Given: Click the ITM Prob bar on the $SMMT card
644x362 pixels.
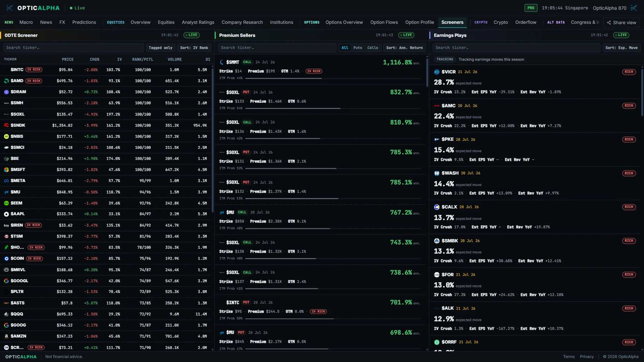Looking at the screenshot, I should coord(332,78).
